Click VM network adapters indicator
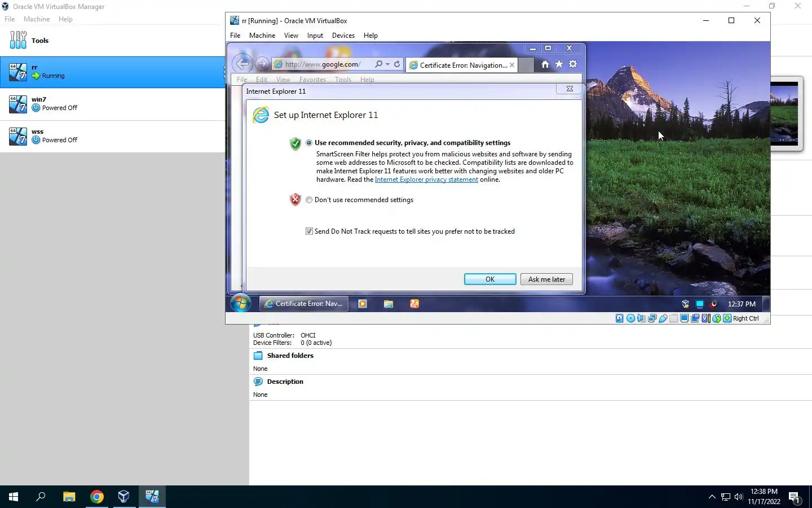Image resolution: width=812 pixels, height=508 pixels. pyautogui.click(x=652, y=318)
